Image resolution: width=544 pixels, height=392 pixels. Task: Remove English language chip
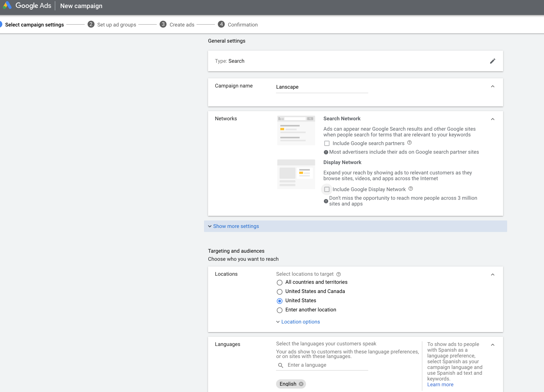[301, 384]
